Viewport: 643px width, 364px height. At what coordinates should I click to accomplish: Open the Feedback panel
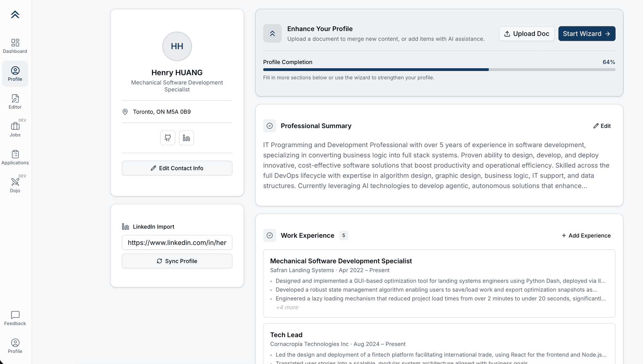[x=15, y=318]
